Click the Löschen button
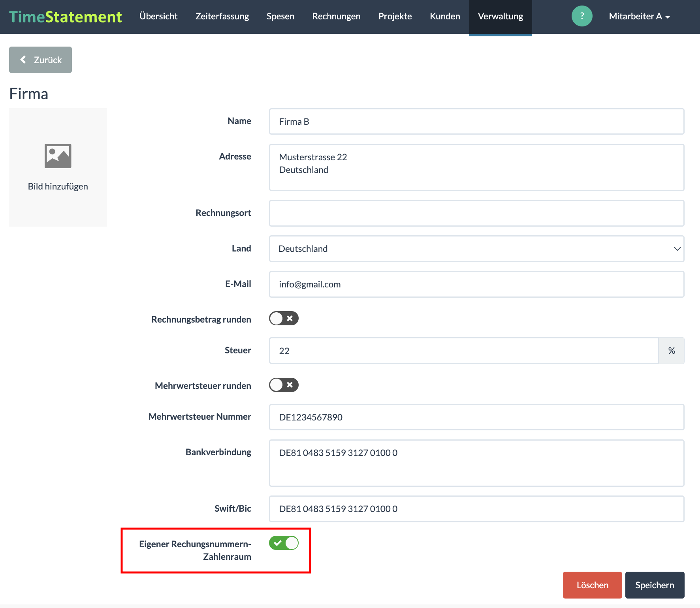 pyautogui.click(x=592, y=585)
